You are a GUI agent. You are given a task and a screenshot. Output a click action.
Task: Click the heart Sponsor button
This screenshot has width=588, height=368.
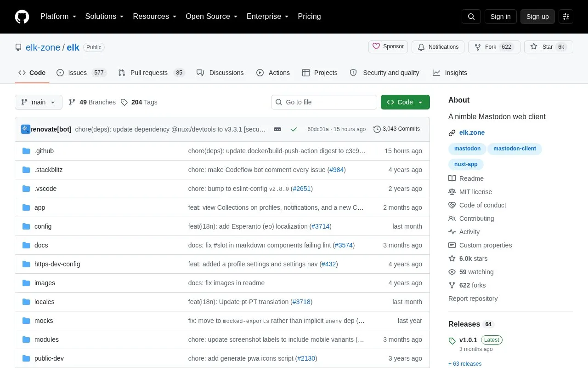pos(388,46)
